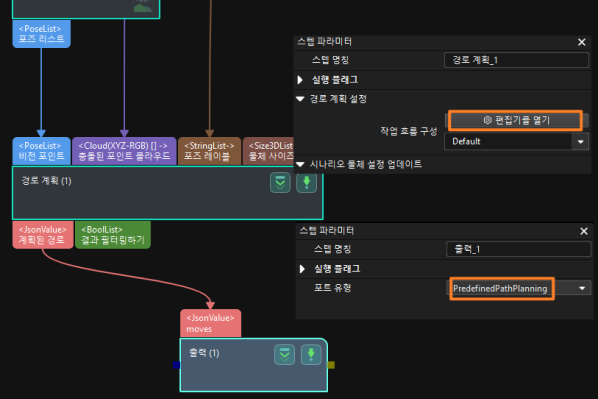598x399 pixels.
Task: Click the double-chevron icon on 경로 계획 step
Action: click(280, 183)
